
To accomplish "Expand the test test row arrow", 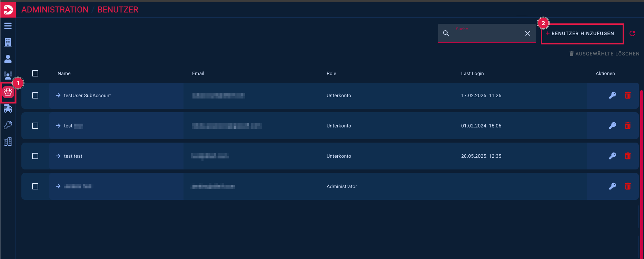I will click(58, 156).
